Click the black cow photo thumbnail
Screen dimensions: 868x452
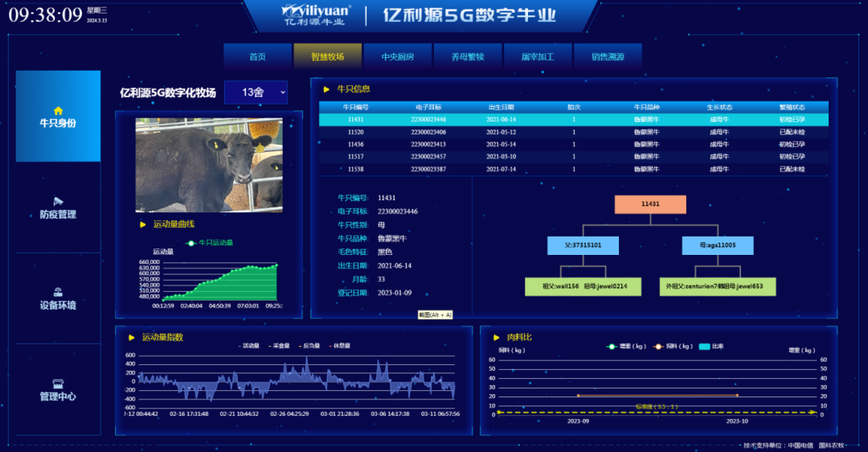tap(209, 165)
